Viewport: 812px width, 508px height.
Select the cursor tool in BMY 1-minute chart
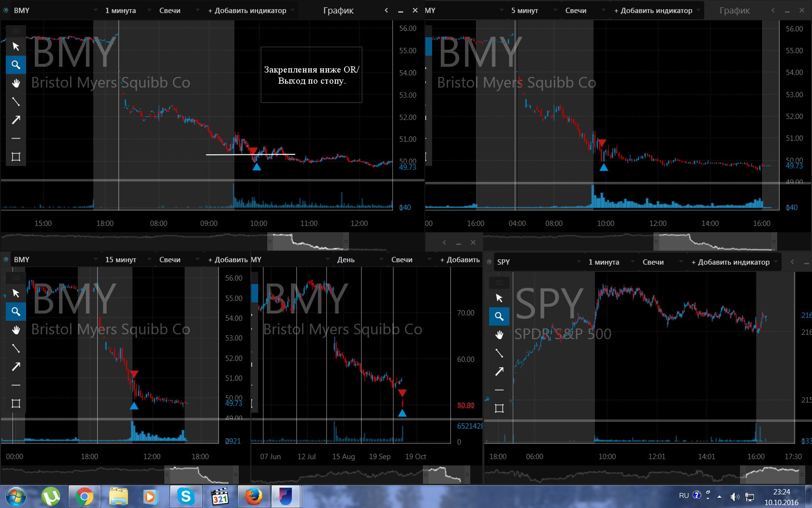[16, 46]
